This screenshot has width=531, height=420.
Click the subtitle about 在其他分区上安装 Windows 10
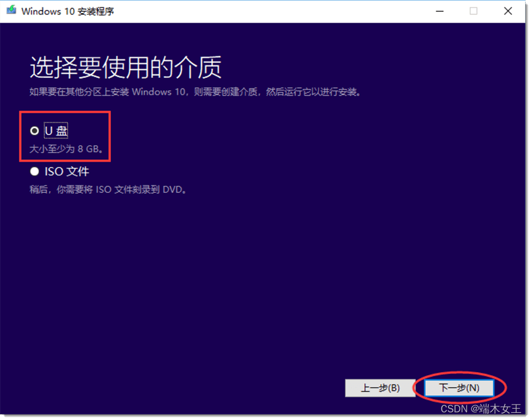(x=195, y=92)
